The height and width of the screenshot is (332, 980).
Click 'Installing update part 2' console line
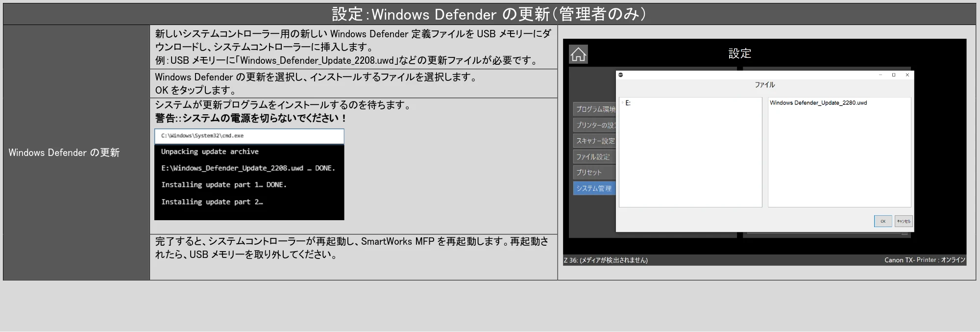click(x=212, y=202)
